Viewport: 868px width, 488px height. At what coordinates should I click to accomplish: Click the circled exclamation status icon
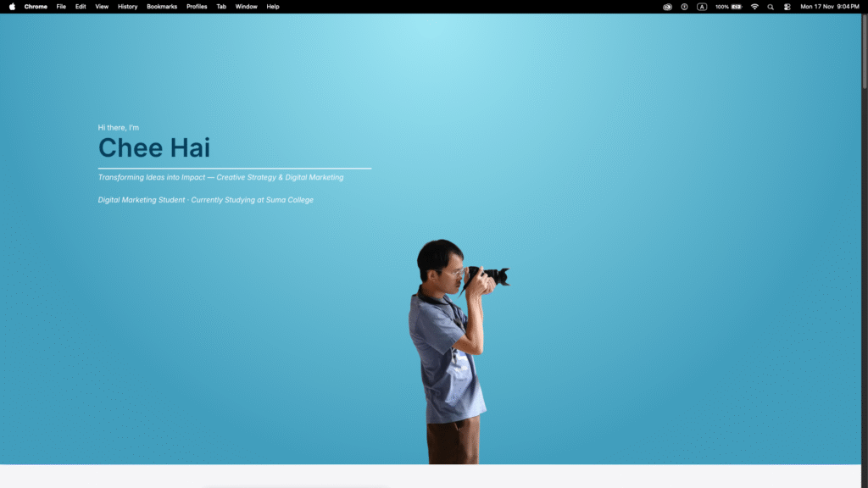coord(684,6)
